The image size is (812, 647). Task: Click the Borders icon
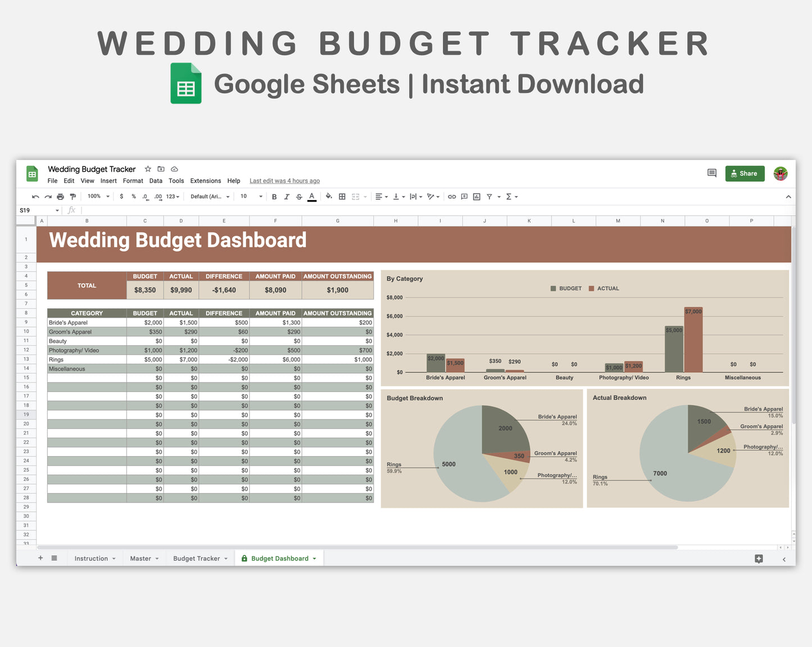click(x=342, y=197)
